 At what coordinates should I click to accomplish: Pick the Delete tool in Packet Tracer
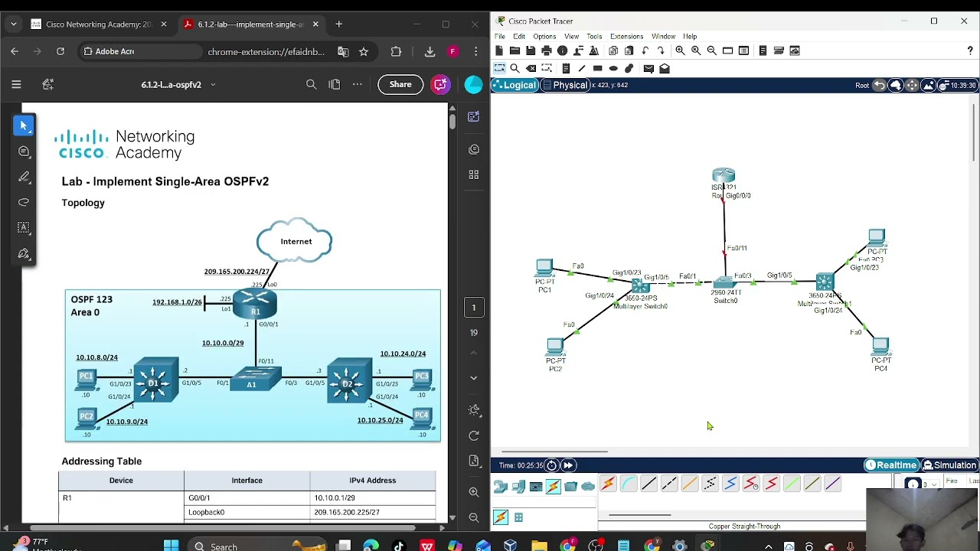531,68
